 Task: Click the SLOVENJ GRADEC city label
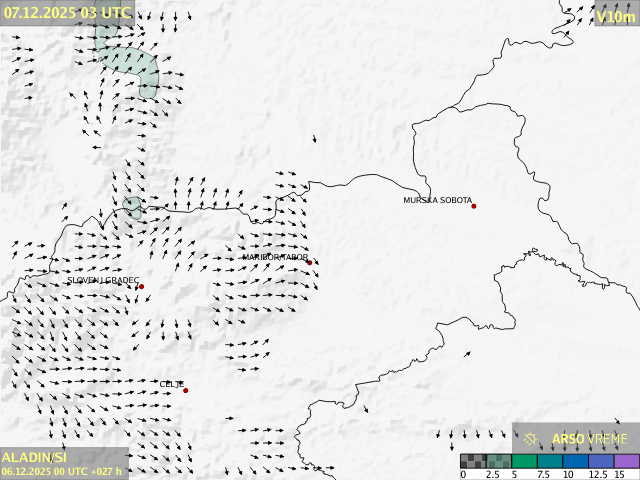tap(103, 281)
